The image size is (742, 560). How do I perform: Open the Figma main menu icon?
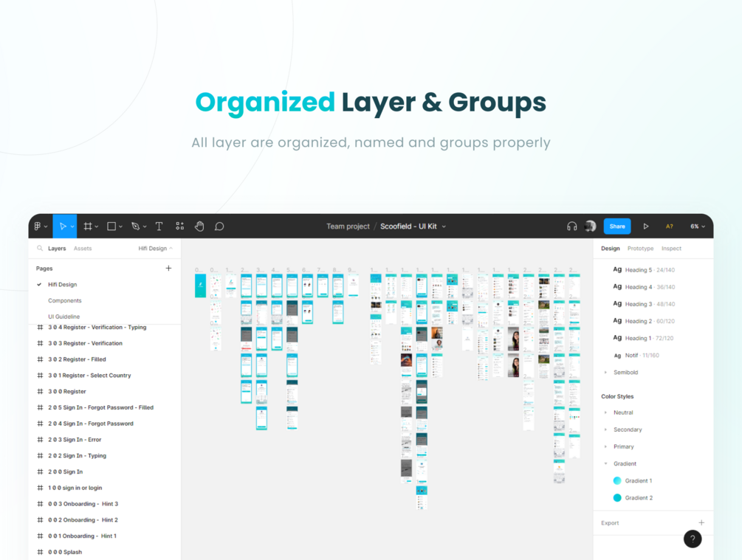coord(38,226)
